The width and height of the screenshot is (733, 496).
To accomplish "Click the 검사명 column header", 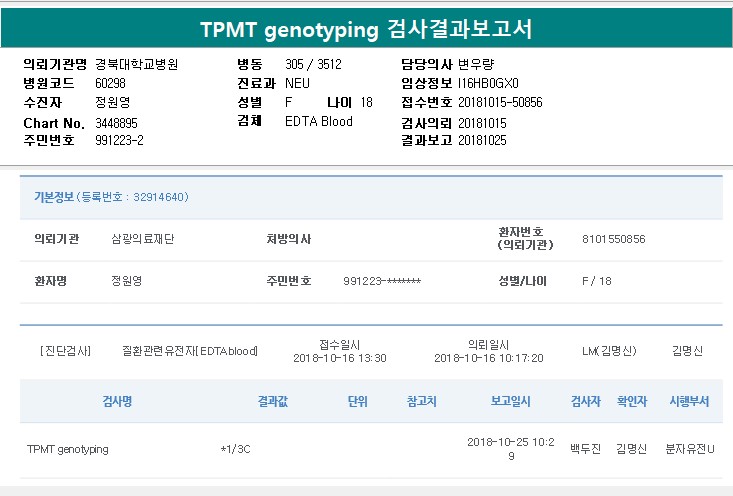I will pos(117,402).
